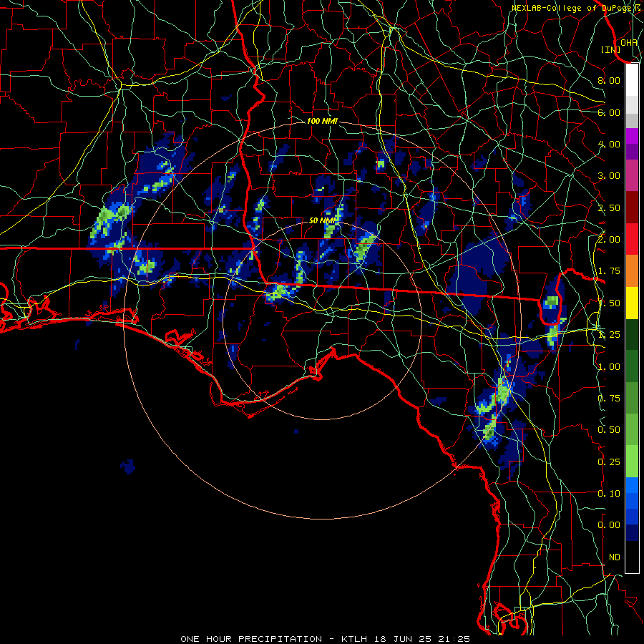
Task: Click the navy swatch just above ND
Action: point(632,532)
